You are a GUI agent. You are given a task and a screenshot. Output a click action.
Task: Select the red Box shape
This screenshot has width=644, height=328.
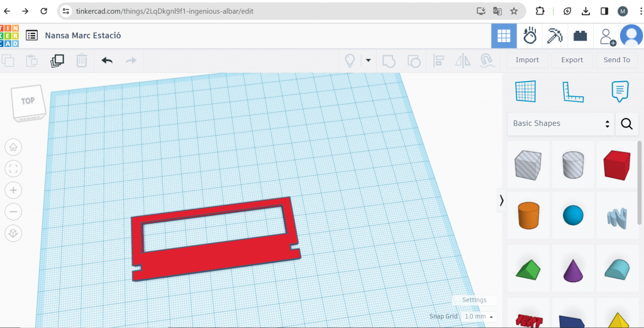click(616, 166)
